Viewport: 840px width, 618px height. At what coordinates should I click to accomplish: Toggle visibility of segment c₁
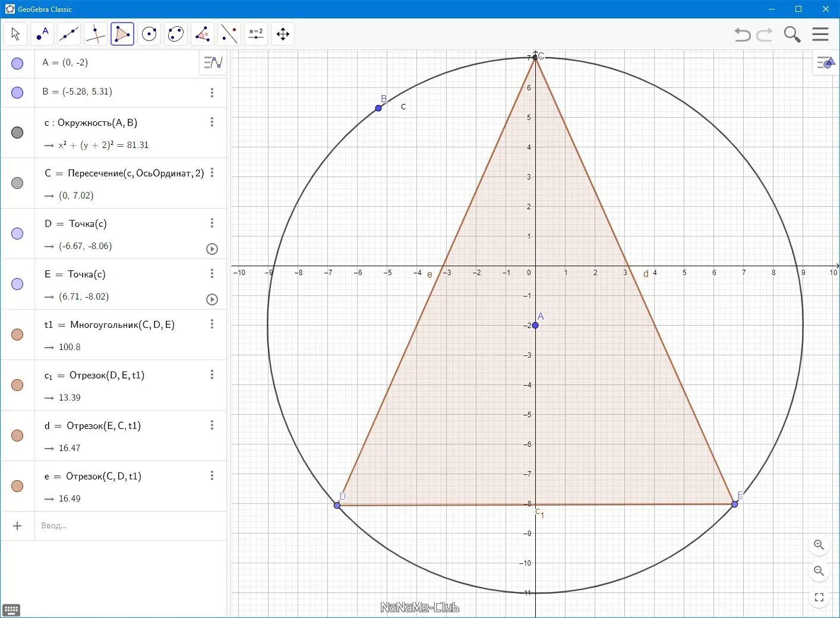pyautogui.click(x=17, y=385)
